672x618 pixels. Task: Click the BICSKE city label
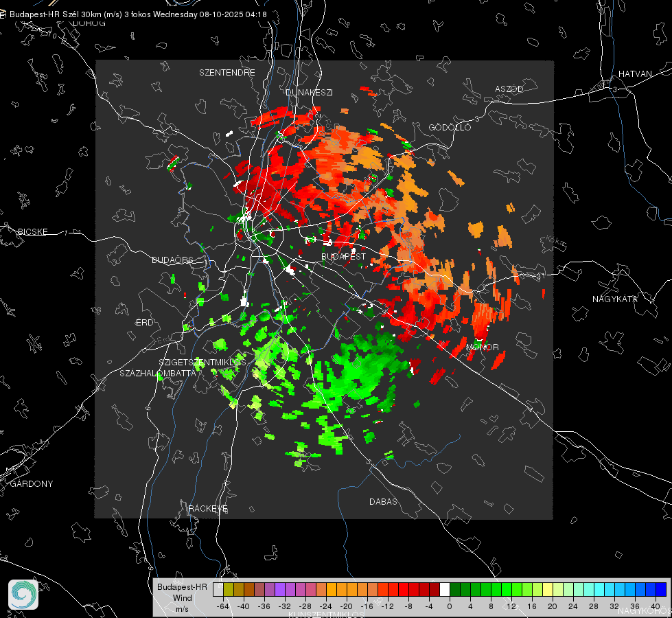pyautogui.click(x=32, y=231)
